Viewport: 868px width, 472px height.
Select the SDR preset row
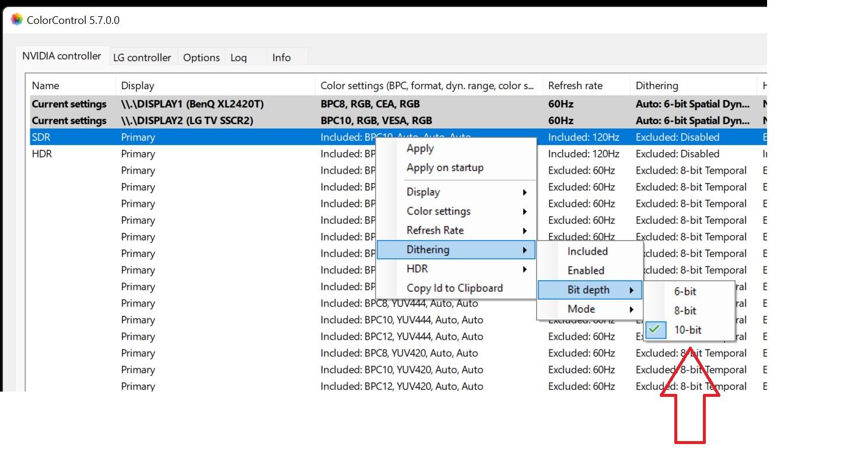coord(398,137)
